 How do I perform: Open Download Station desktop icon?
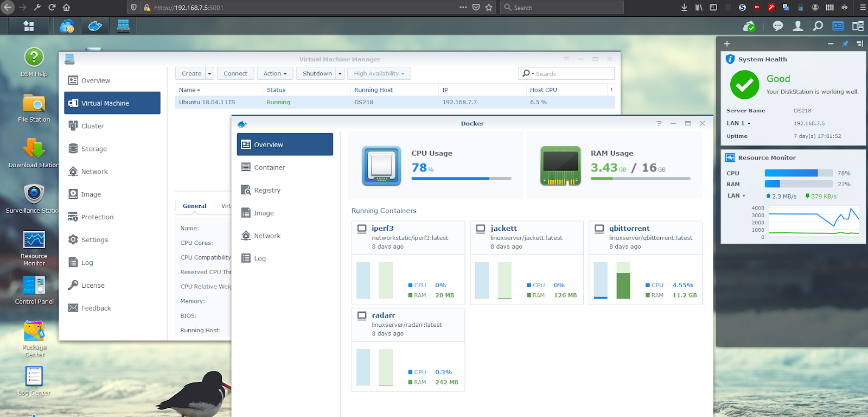(34, 153)
